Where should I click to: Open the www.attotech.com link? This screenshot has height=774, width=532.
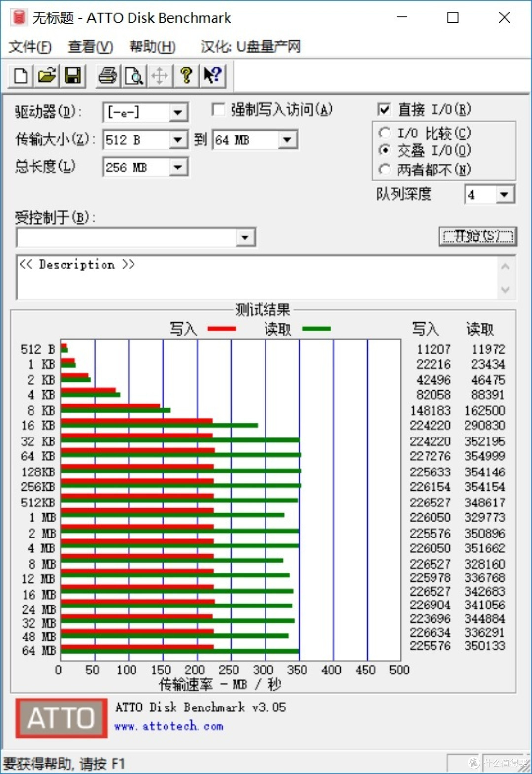click(168, 726)
